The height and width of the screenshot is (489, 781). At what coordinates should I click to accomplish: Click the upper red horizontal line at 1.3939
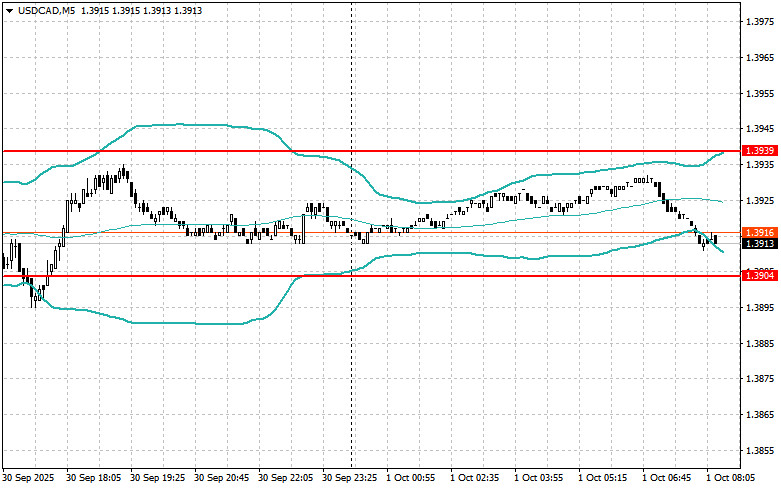(x=371, y=151)
